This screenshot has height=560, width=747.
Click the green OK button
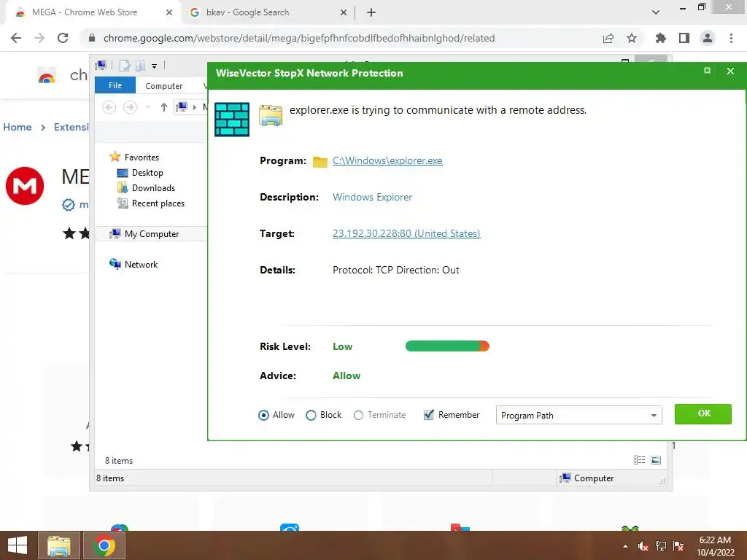[703, 414]
